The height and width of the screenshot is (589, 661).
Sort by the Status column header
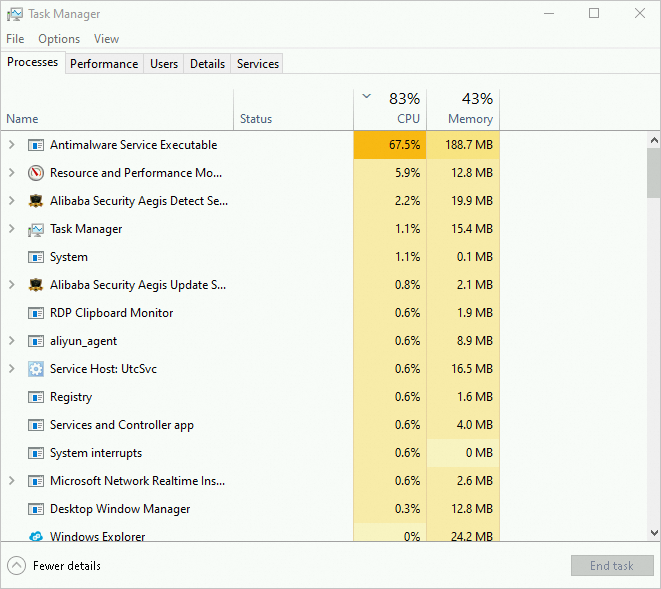tap(293, 110)
